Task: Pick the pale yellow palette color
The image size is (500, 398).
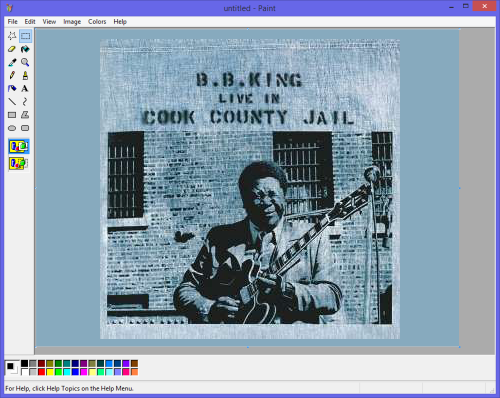Action: pyautogui.click(x=92, y=372)
